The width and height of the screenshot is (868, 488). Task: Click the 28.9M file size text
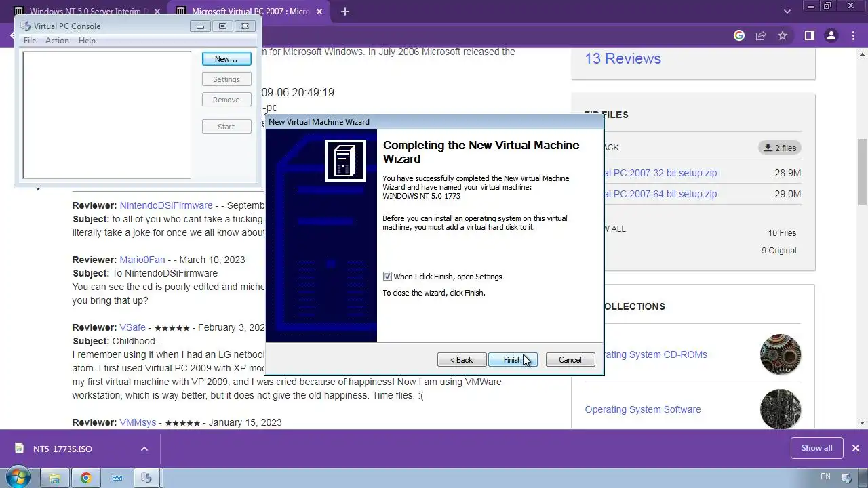[x=788, y=173]
